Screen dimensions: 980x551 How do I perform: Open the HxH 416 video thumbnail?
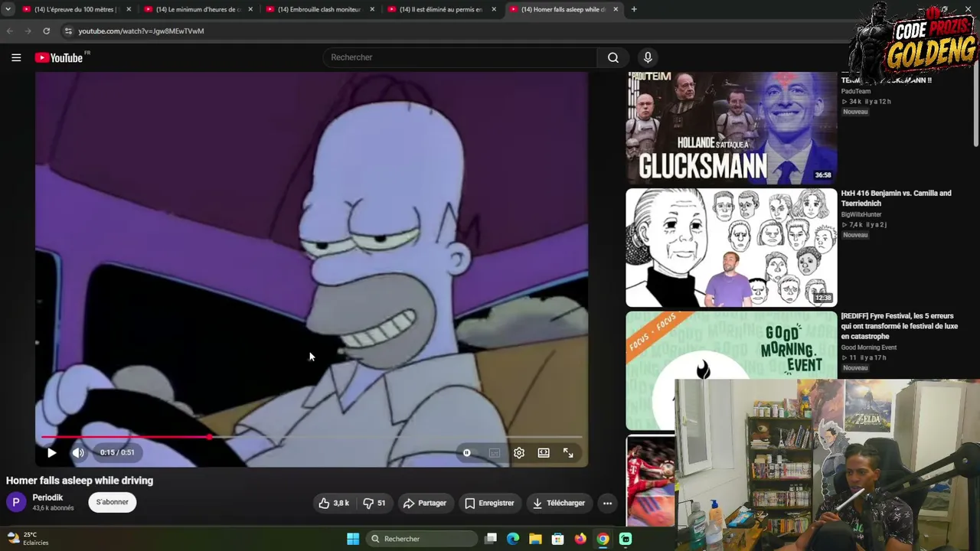pos(731,247)
